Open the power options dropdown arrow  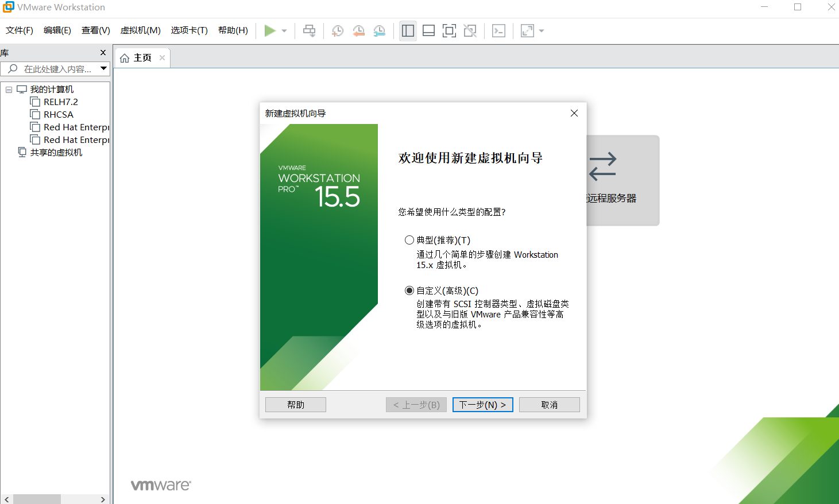click(x=283, y=30)
